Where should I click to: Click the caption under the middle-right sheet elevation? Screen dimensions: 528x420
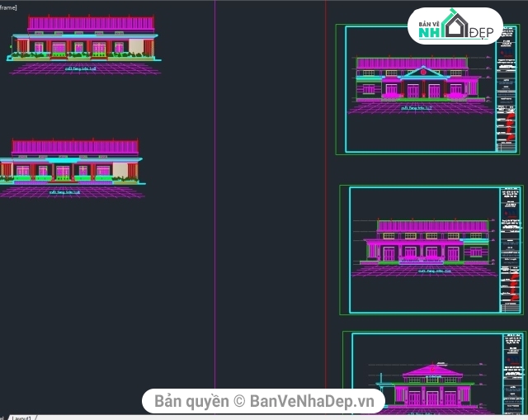point(435,271)
